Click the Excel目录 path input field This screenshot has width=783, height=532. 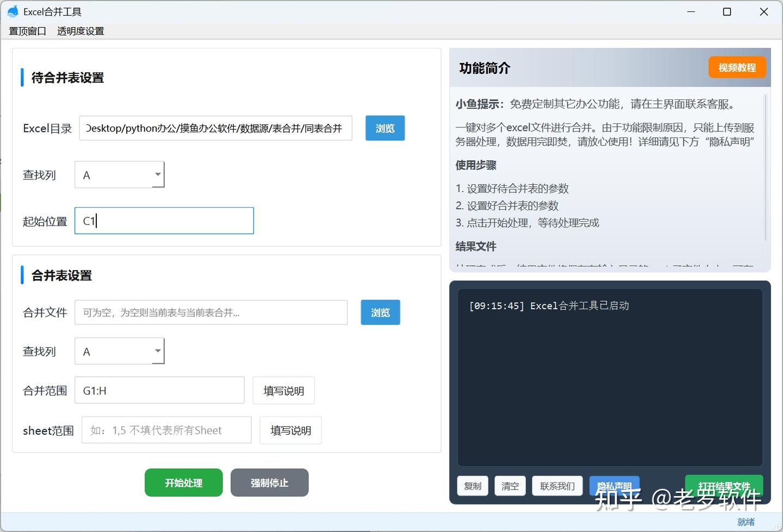coord(216,128)
